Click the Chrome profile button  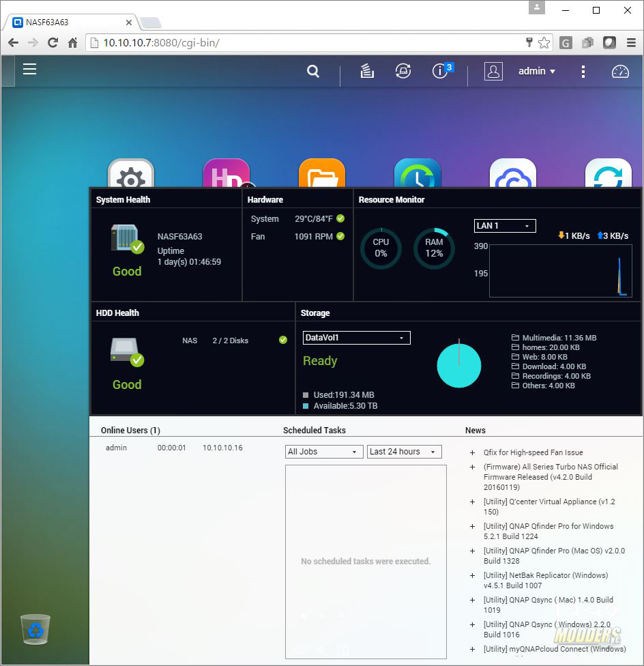(x=537, y=8)
